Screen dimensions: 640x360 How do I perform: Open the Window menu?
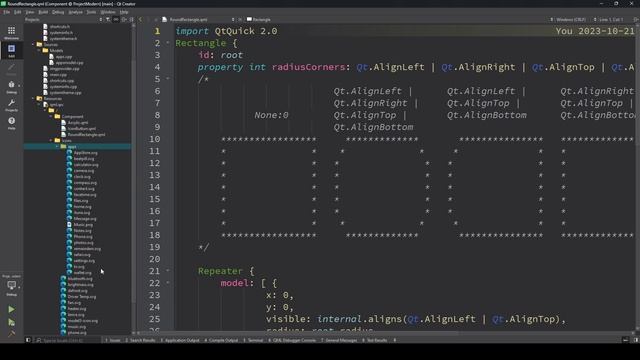(108, 12)
